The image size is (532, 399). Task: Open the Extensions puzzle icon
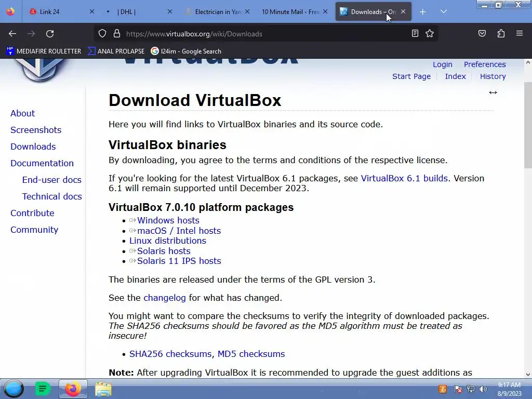501,34
